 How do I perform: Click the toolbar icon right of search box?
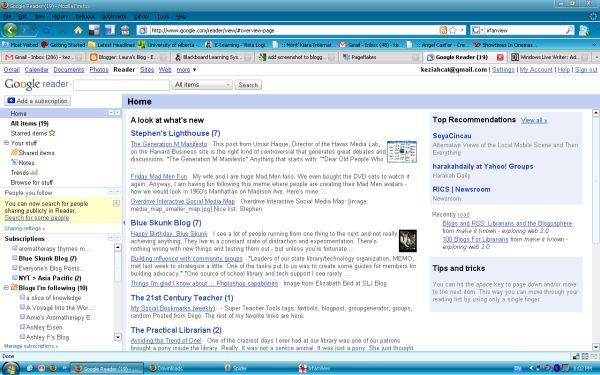(584, 30)
